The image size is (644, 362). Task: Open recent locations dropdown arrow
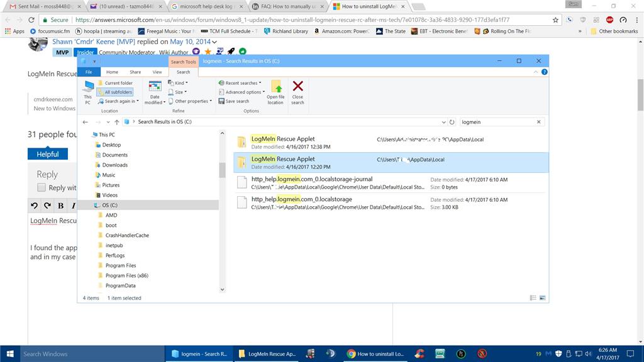108,122
